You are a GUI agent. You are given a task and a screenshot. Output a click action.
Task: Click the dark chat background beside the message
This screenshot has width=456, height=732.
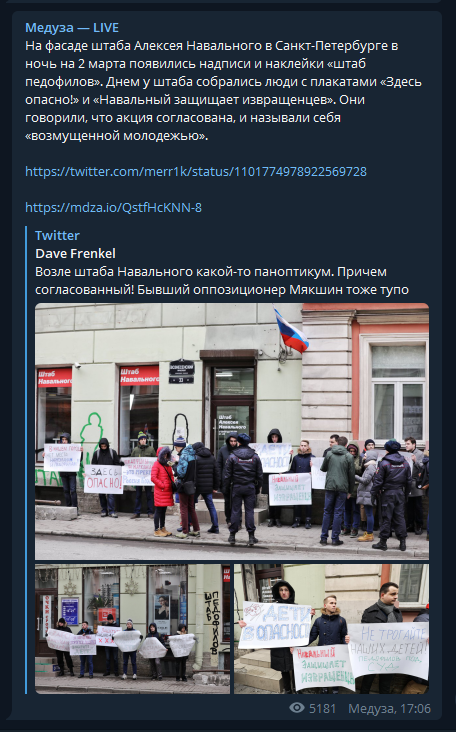click(x=449, y=373)
